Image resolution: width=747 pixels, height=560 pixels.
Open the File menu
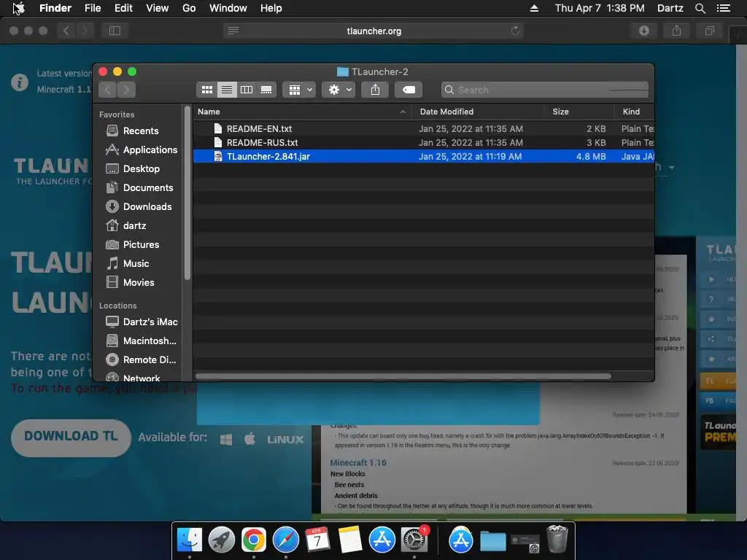pyautogui.click(x=93, y=8)
